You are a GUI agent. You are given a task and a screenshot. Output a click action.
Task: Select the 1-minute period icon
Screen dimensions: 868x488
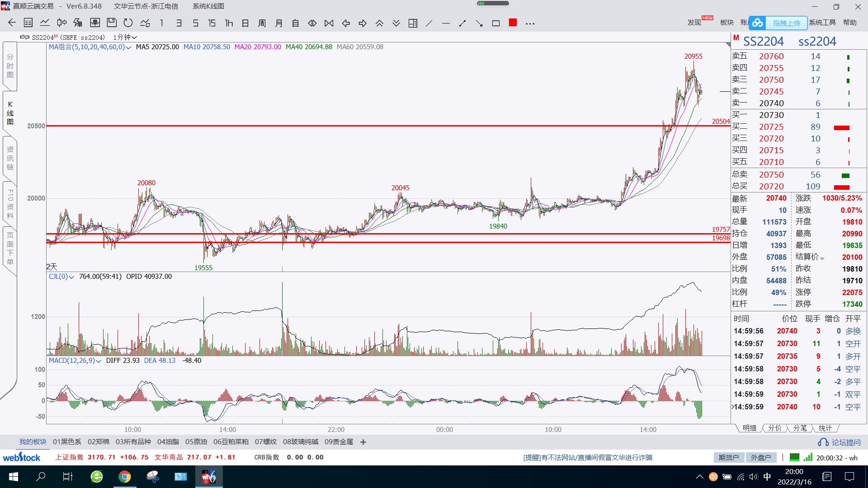click(162, 23)
